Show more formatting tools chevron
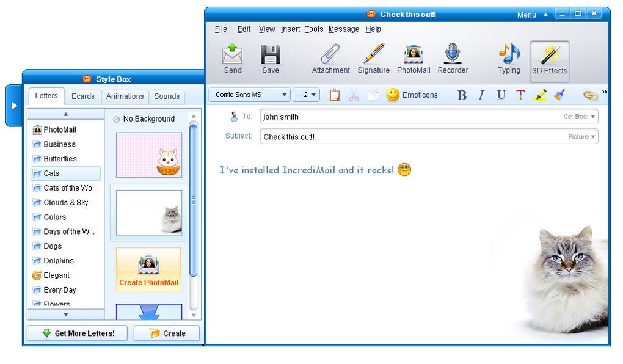This screenshot has height=364, width=623. pyautogui.click(x=604, y=92)
